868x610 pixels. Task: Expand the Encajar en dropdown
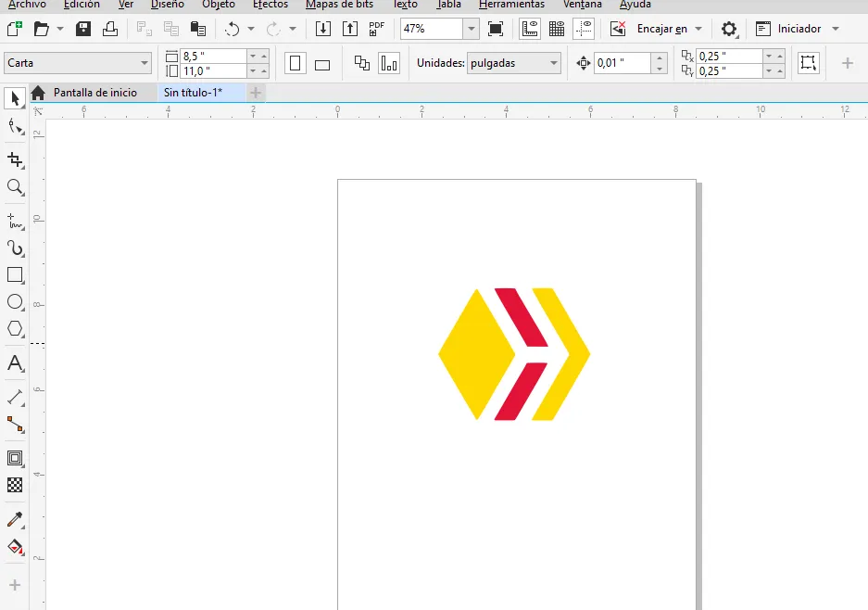pyautogui.click(x=698, y=29)
